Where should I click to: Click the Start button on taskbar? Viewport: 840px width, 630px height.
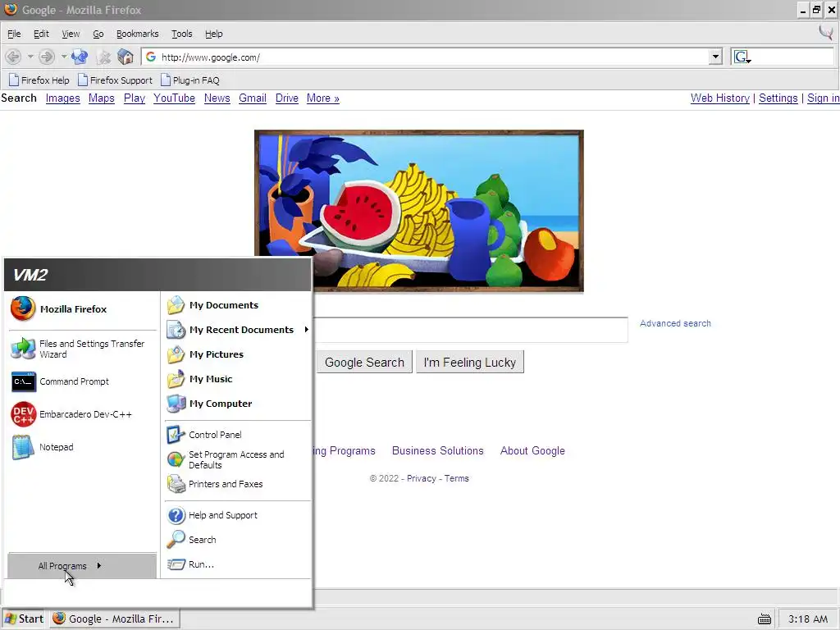pos(24,619)
